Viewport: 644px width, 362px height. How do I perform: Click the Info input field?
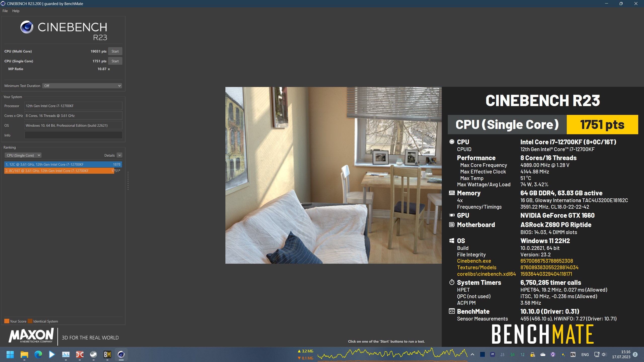pos(73,135)
